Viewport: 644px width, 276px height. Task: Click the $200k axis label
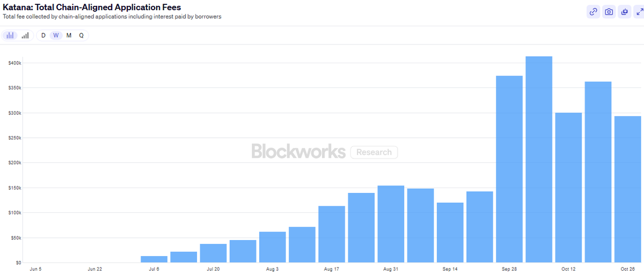(x=14, y=163)
